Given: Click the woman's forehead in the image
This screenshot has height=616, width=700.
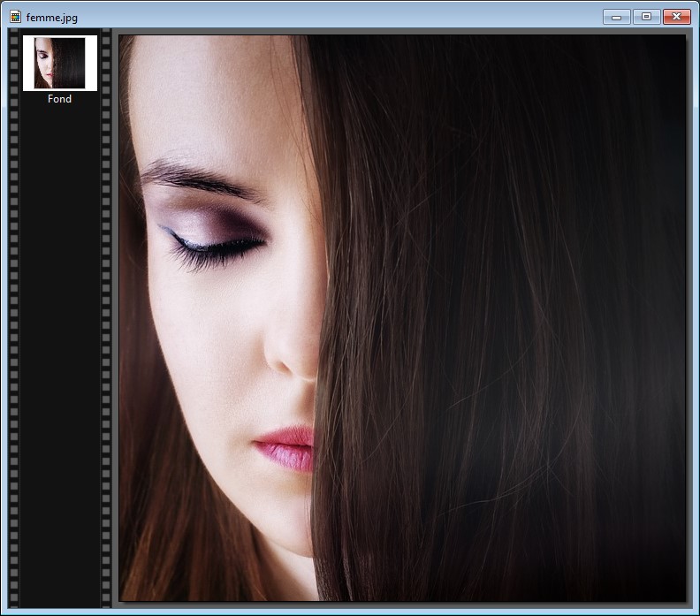Looking at the screenshot, I should pos(212,97).
